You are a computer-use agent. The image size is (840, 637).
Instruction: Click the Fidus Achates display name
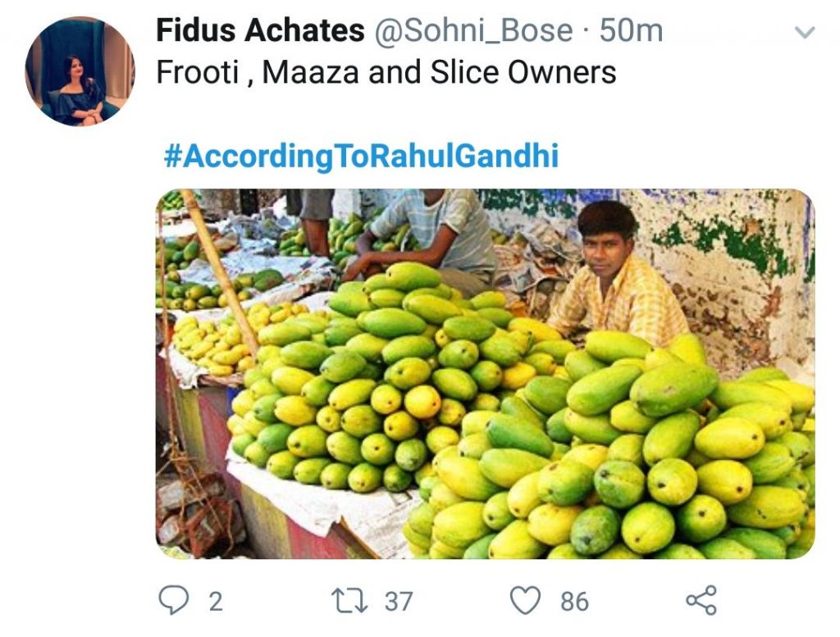pyautogui.click(x=260, y=31)
